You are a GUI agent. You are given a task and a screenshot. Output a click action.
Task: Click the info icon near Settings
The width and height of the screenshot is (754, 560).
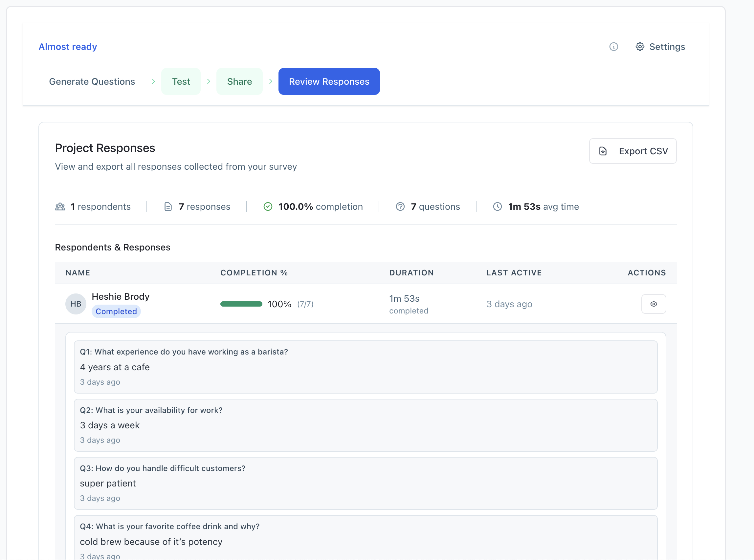(x=613, y=47)
